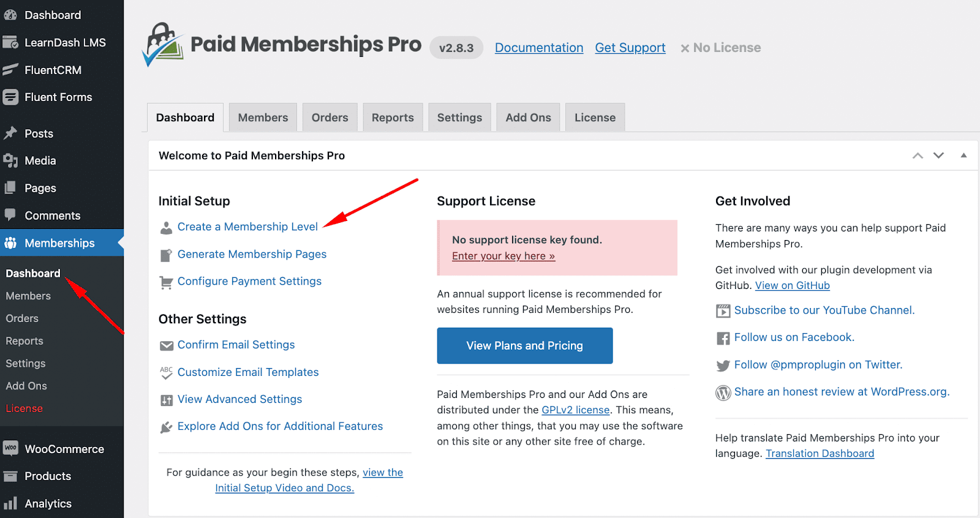Open Settings in Memberships submenu
This screenshot has width=980, height=518.
pos(26,364)
